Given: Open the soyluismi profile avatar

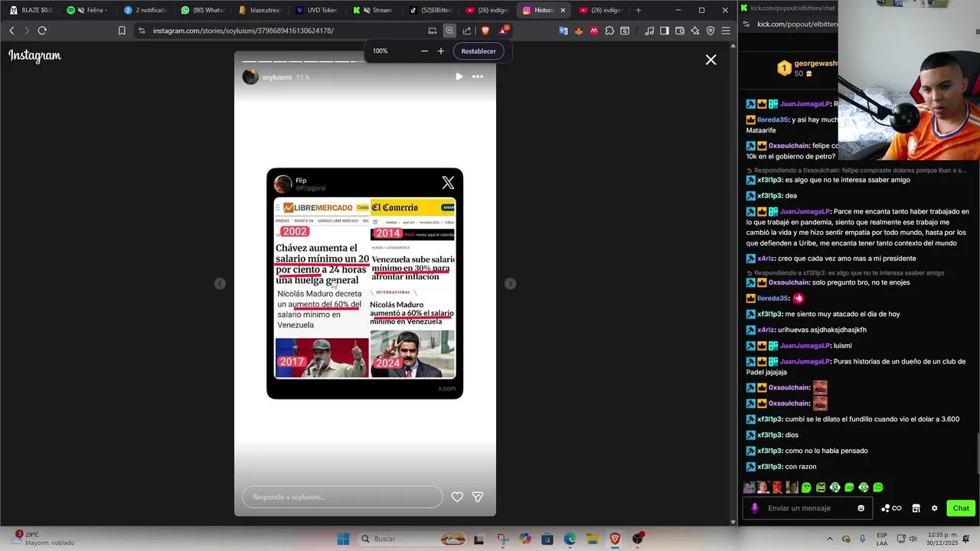Looking at the screenshot, I should point(250,77).
